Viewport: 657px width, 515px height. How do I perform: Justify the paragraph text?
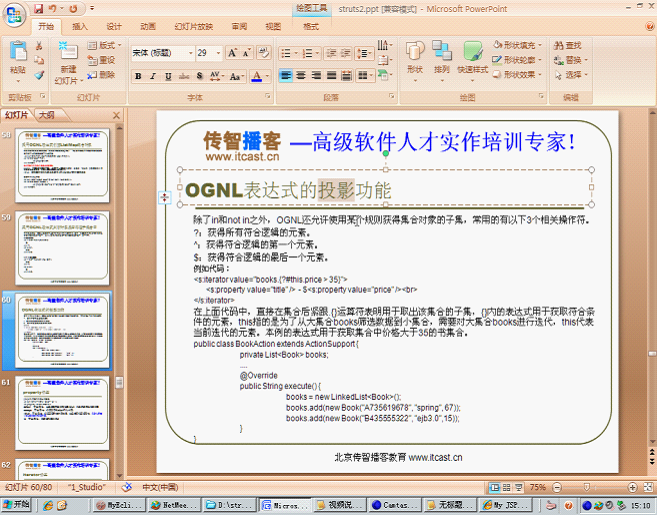point(331,76)
